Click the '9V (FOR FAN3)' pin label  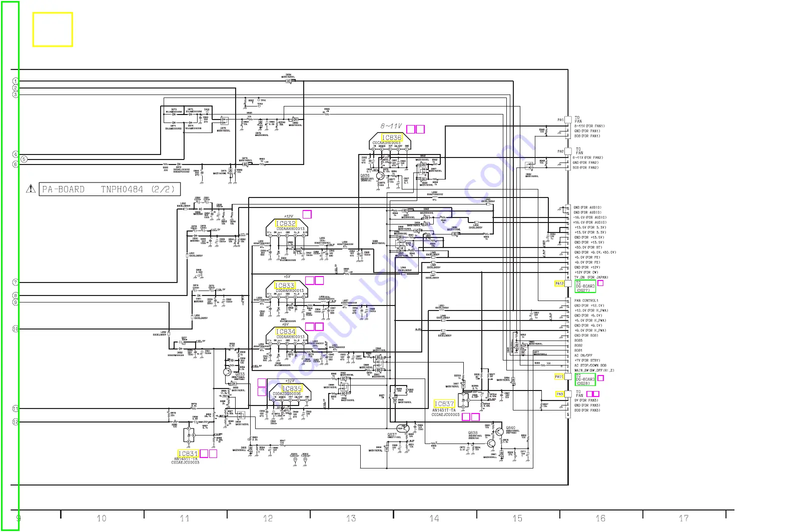tap(586, 400)
